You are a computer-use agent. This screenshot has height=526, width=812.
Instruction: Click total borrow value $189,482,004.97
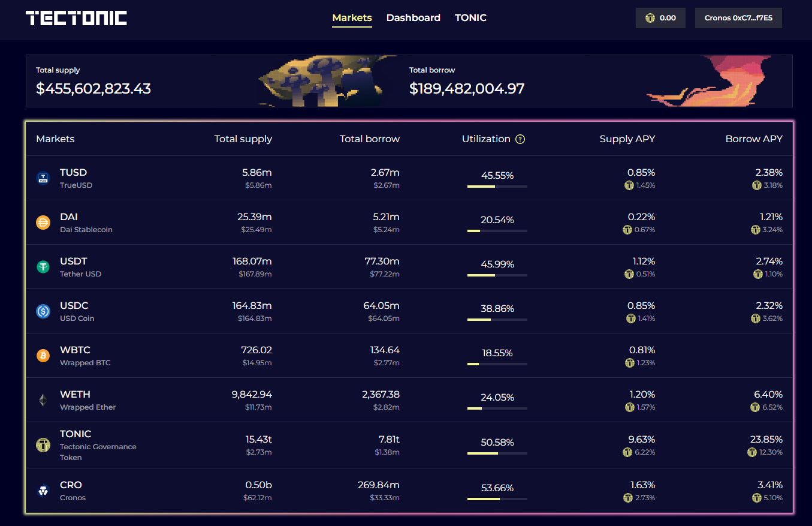point(467,89)
